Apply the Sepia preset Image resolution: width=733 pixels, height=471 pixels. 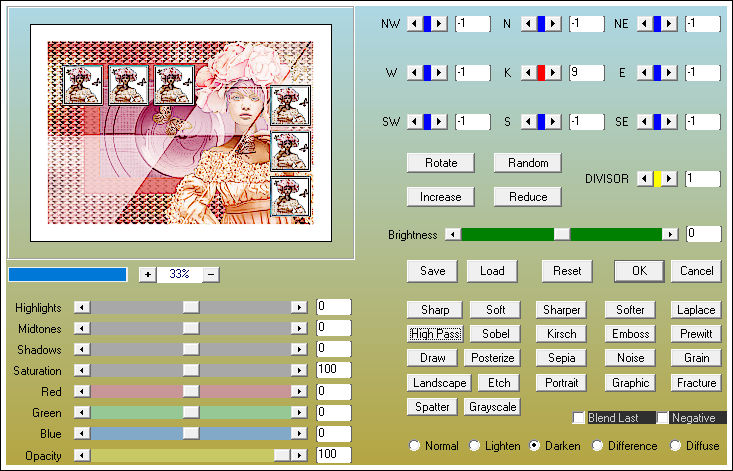coord(561,358)
